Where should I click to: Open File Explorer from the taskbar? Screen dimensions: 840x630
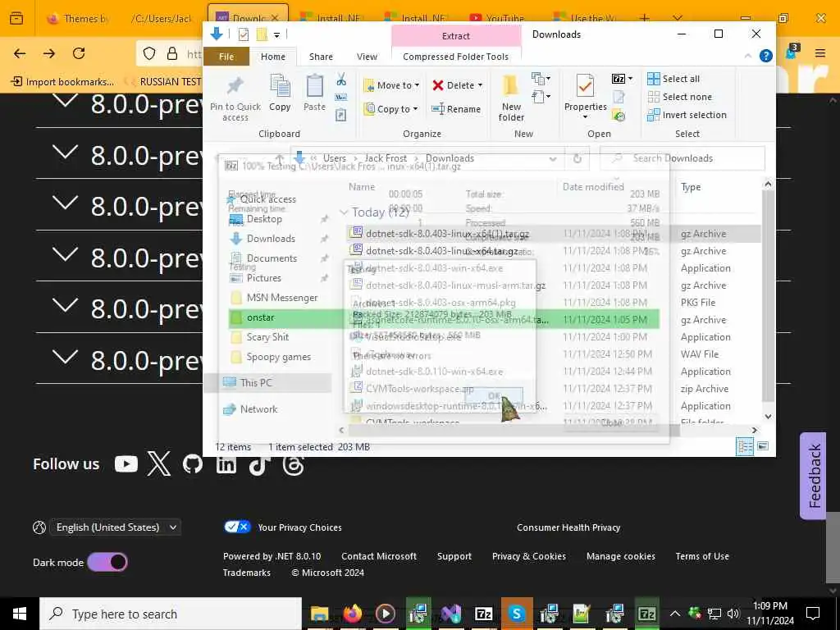tap(320, 614)
